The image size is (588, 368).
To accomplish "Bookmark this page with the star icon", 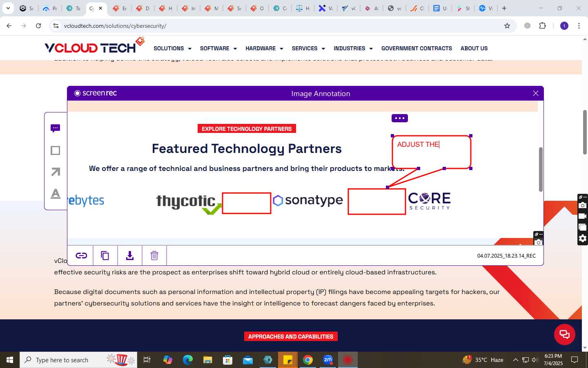I will (x=507, y=26).
